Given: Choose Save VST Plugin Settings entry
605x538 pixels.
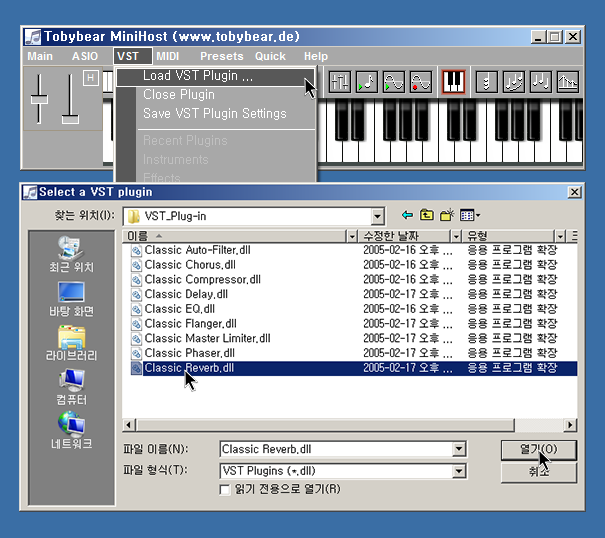Looking at the screenshot, I should pos(215,114).
